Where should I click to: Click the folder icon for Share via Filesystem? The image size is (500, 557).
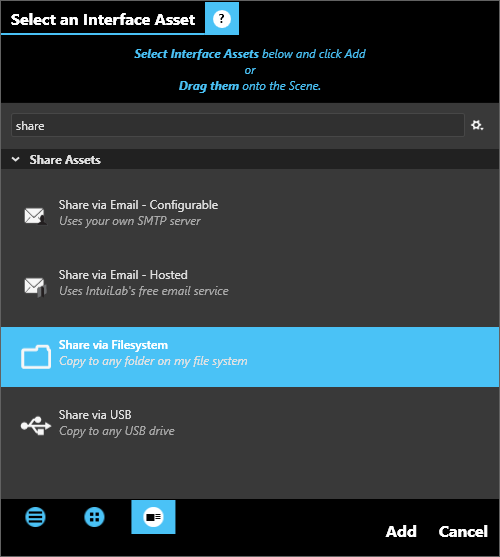pyautogui.click(x=36, y=357)
